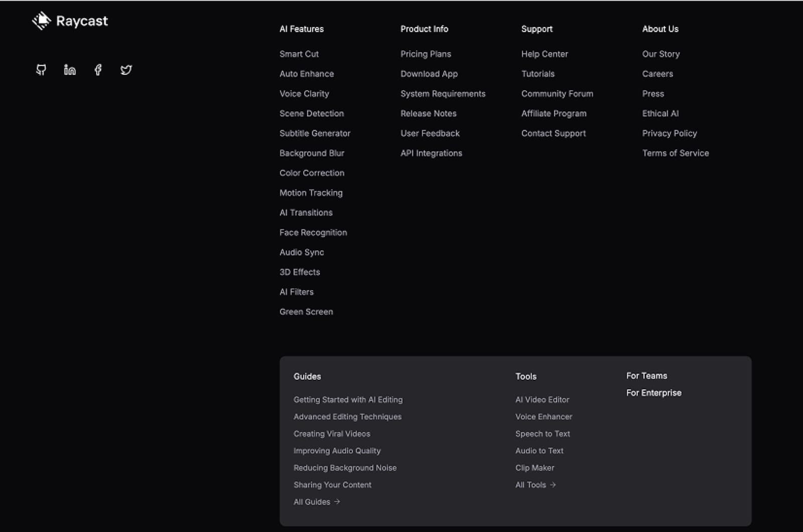Open Terms of Service
Screen dimensions: 803x532
point(676,153)
